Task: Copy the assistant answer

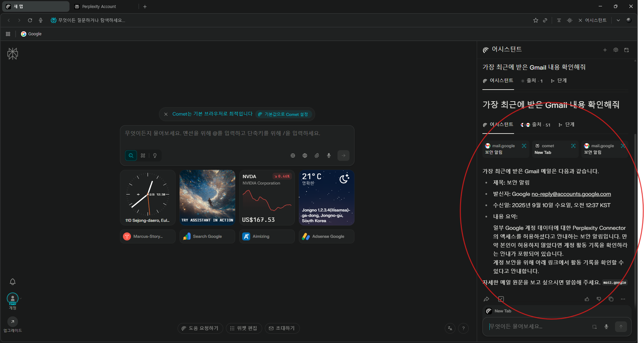Action: (611, 299)
